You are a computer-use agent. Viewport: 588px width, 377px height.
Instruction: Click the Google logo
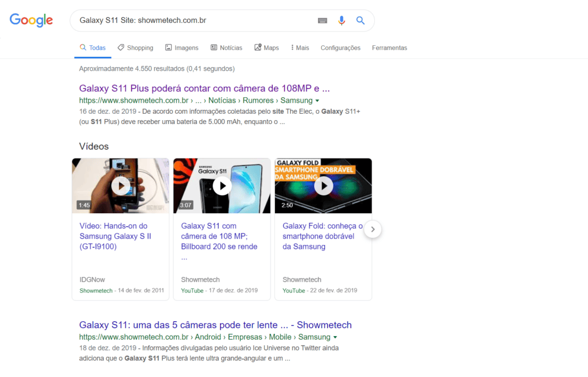[x=31, y=20]
